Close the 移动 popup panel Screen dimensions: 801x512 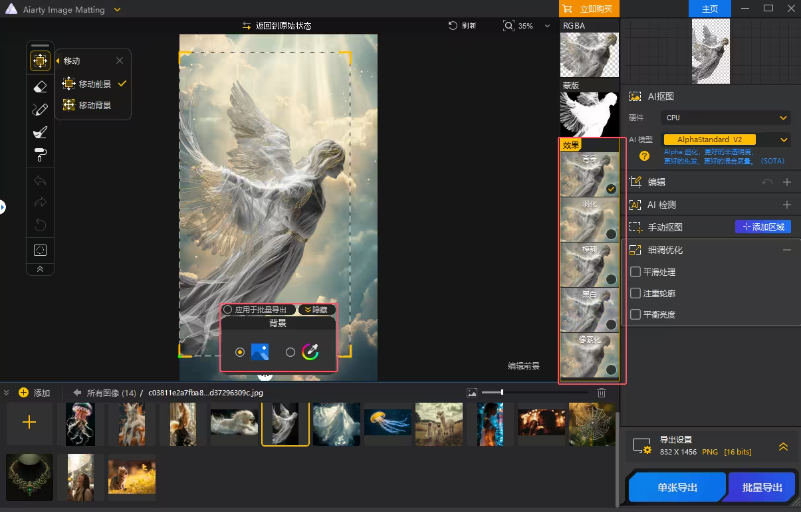coord(120,61)
